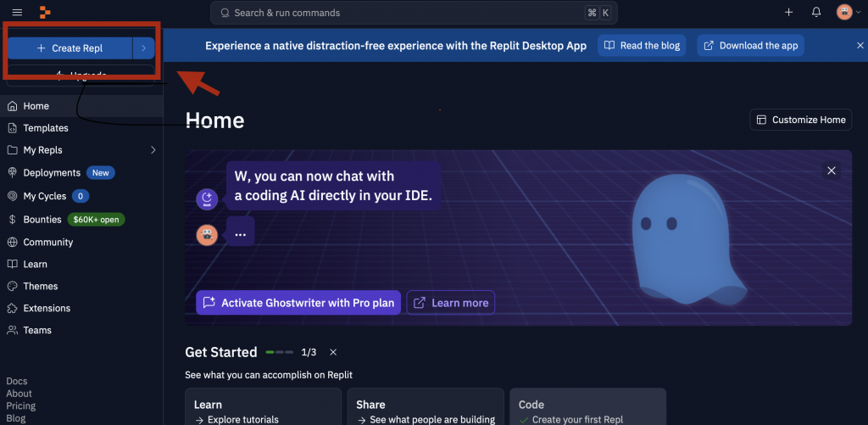
Task: Open the user avatar account menu
Action: [x=848, y=12]
